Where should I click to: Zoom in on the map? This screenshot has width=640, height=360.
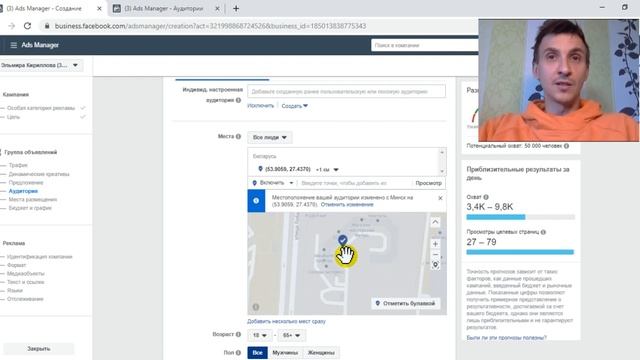tap(435, 244)
